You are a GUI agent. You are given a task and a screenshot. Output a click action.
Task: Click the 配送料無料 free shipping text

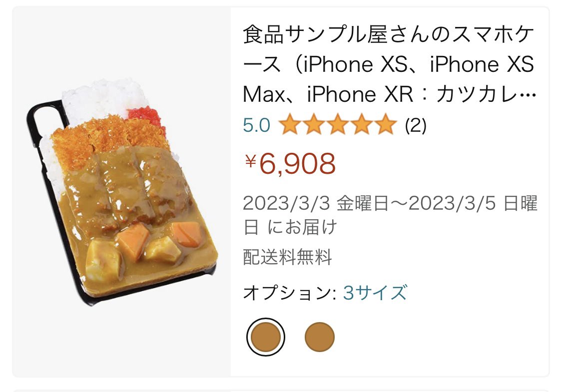click(x=287, y=257)
